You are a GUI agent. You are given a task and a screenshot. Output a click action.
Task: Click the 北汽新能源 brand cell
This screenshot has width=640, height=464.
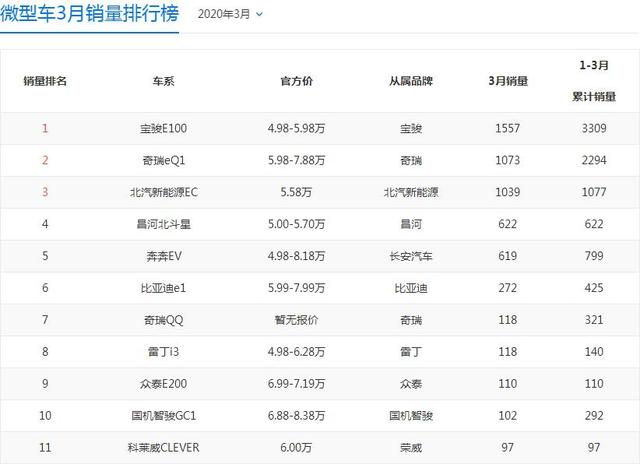(x=411, y=192)
